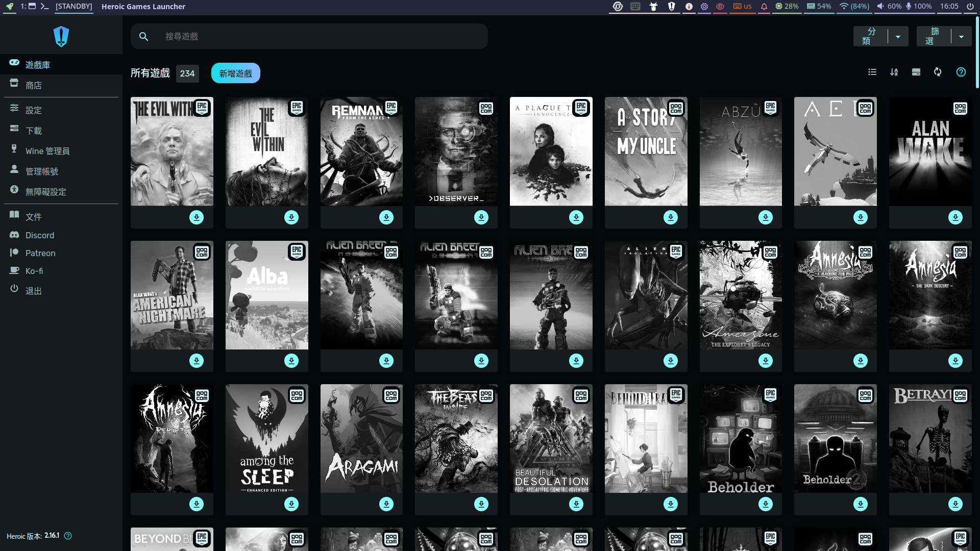Open the 商店 store sidebar item
The image size is (980, 551).
coord(61,85)
